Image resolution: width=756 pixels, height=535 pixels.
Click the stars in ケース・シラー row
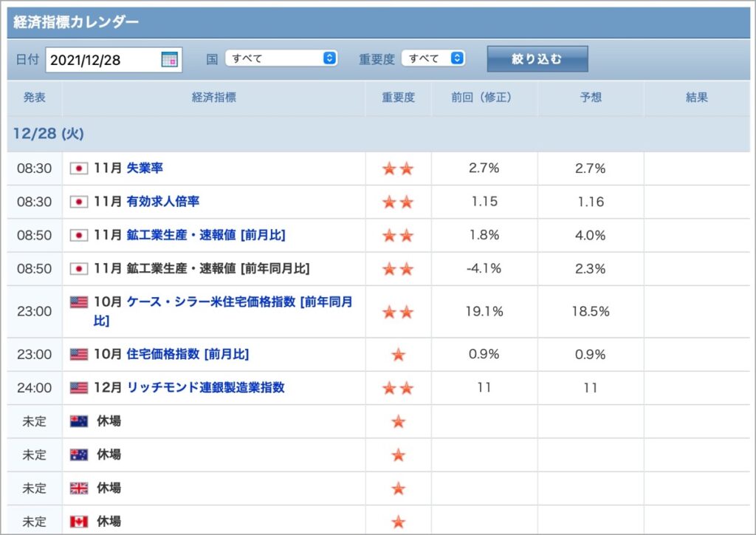click(x=398, y=312)
